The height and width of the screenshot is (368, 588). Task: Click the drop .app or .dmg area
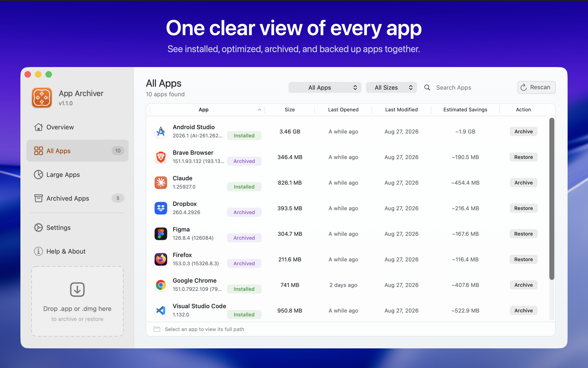[77, 301]
